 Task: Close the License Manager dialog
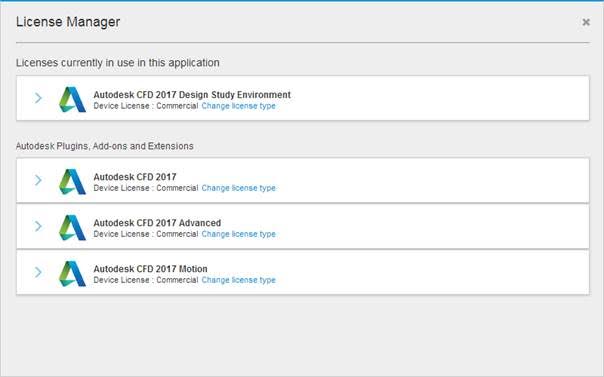tap(586, 22)
